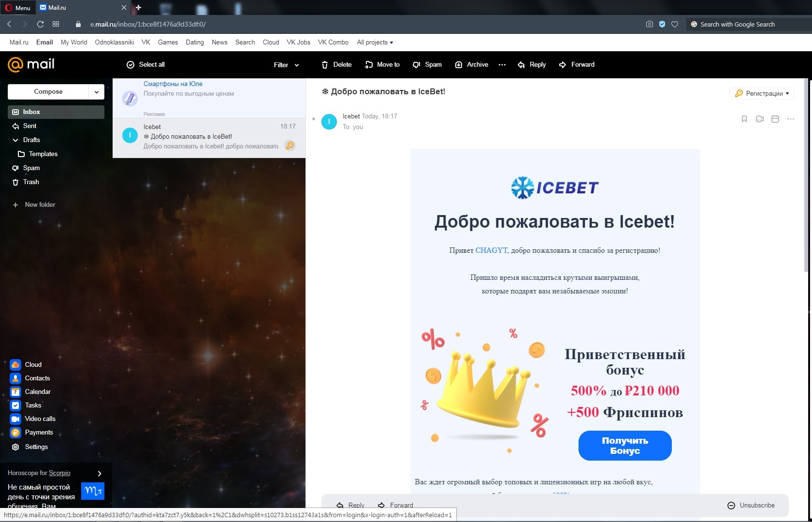Open the speed dial start page
Screen dimensions: 812x522
click(56, 24)
